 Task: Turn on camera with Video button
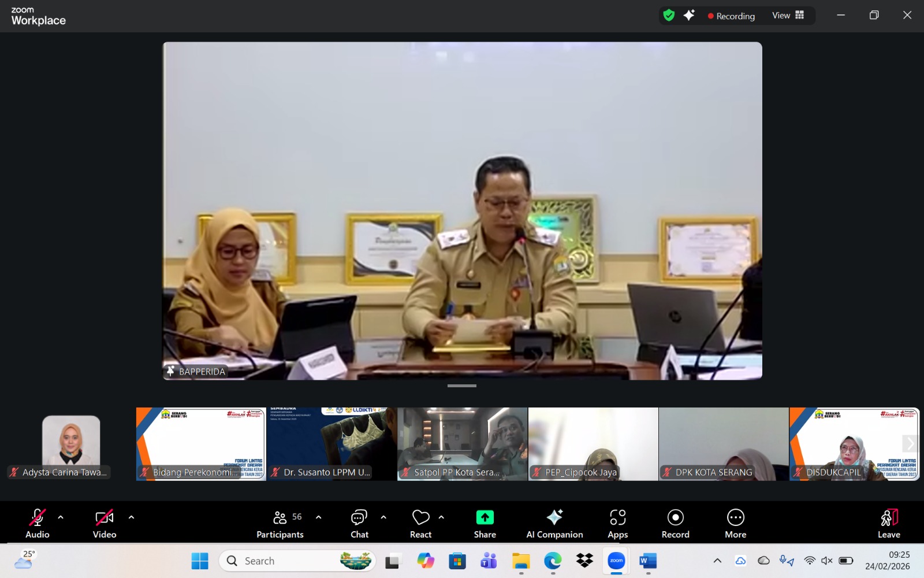(105, 523)
